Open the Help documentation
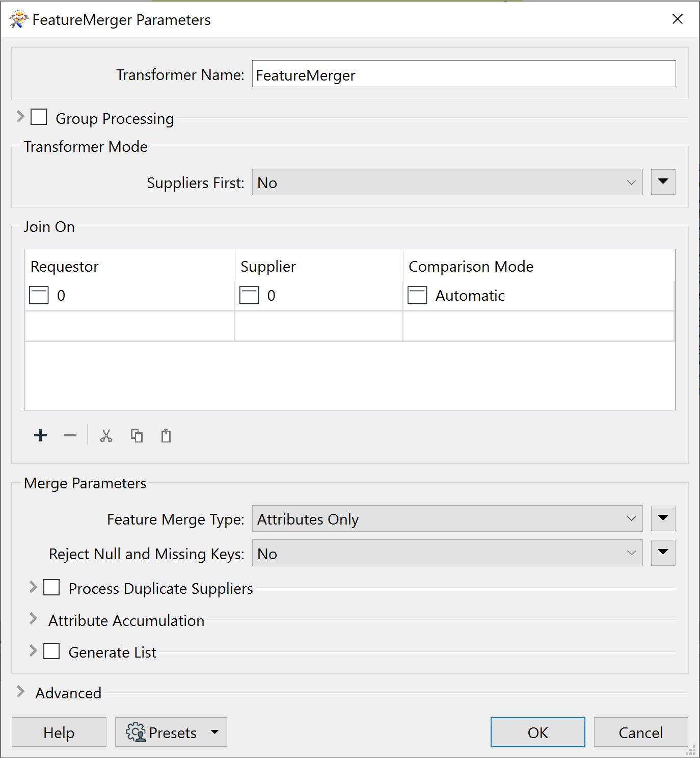The width and height of the screenshot is (700, 758). click(x=59, y=732)
